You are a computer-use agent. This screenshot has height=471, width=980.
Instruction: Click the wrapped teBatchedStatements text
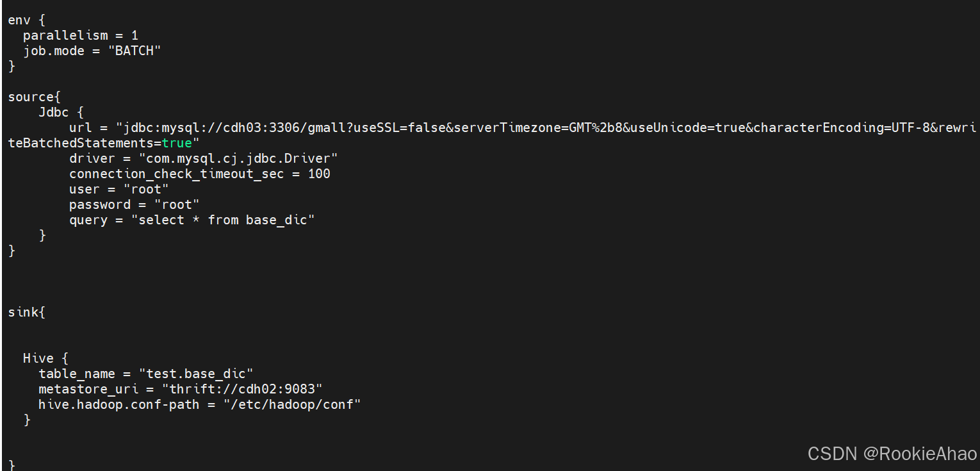click(x=85, y=143)
